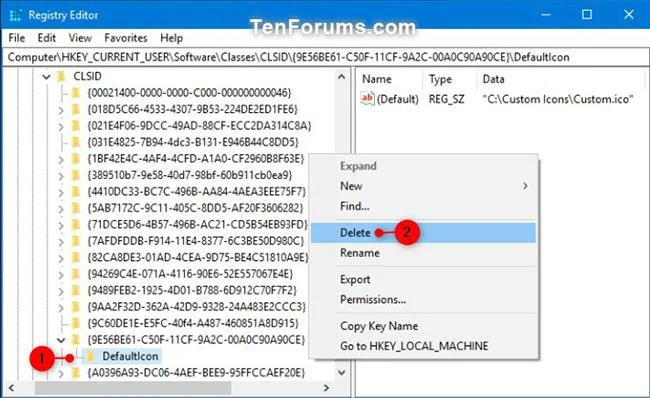This screenshot has width=650, height=398.
Task: Choose Permissions... in the context menu
Action: coord(424,299)
